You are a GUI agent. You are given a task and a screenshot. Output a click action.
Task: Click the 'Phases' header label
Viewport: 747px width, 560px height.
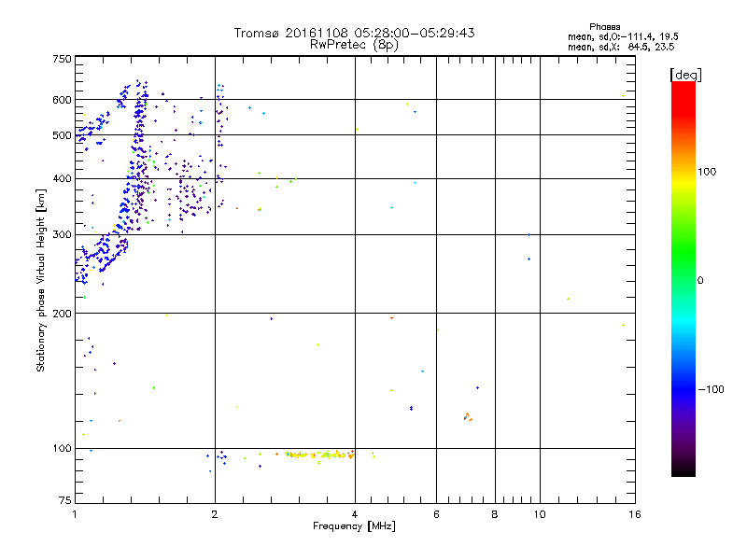pos(604,27)
